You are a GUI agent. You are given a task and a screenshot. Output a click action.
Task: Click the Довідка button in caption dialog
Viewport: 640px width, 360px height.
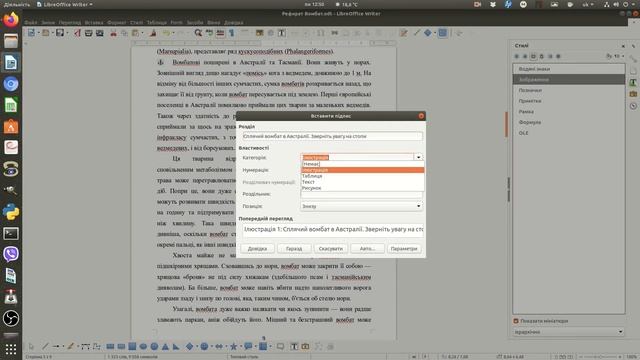(257, 249)
